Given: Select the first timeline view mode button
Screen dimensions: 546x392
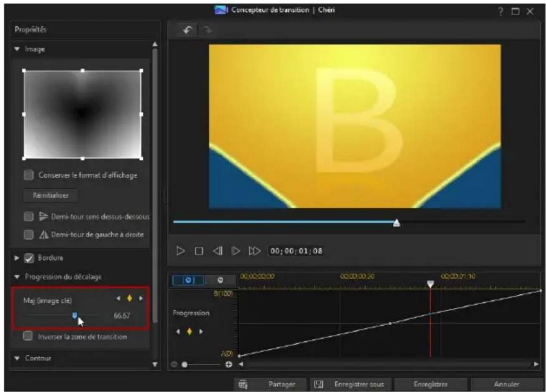Looking at the screenshot, I should click(x=188, y=280).
